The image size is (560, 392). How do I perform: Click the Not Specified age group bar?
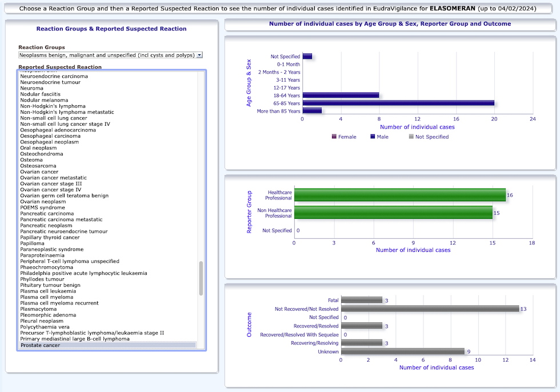coord(307,57)
